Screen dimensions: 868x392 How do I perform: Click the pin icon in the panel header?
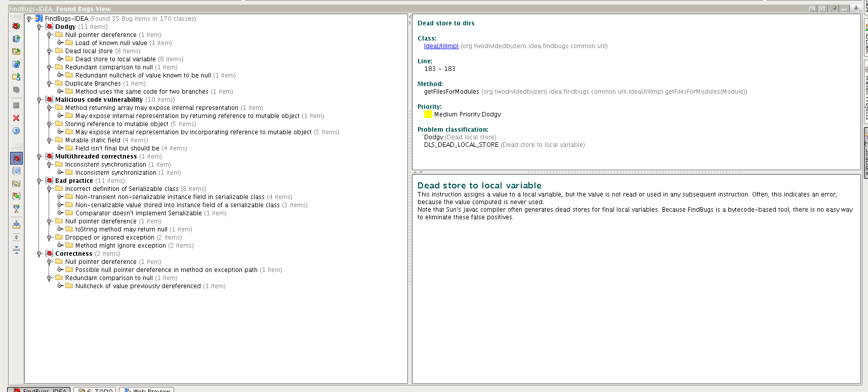(834, 9)
